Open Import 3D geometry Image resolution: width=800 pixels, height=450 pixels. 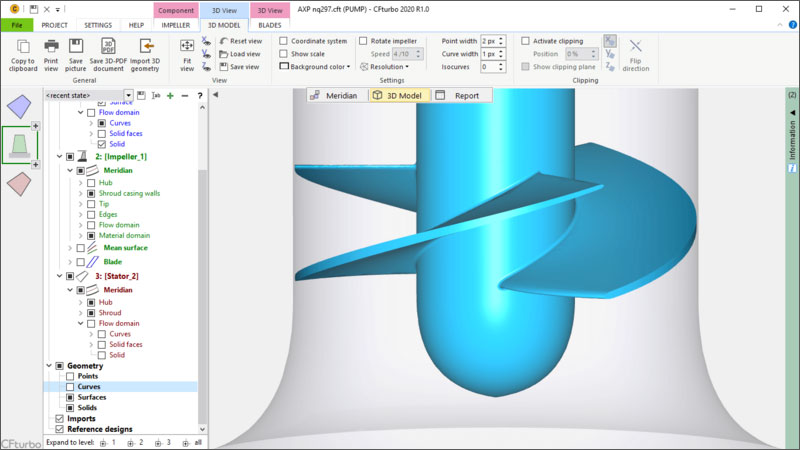click(x=145, y=47)
